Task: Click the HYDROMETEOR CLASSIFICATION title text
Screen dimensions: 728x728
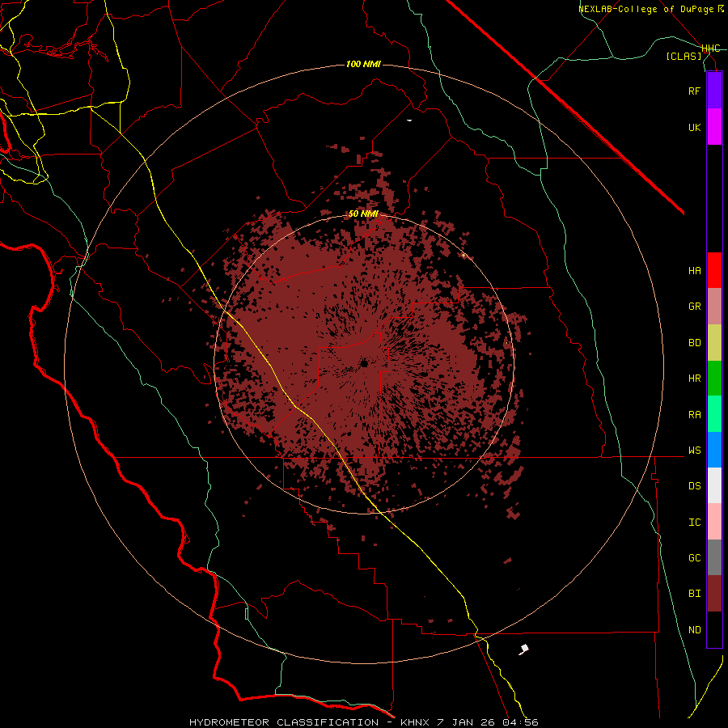Action: [284, 722]
